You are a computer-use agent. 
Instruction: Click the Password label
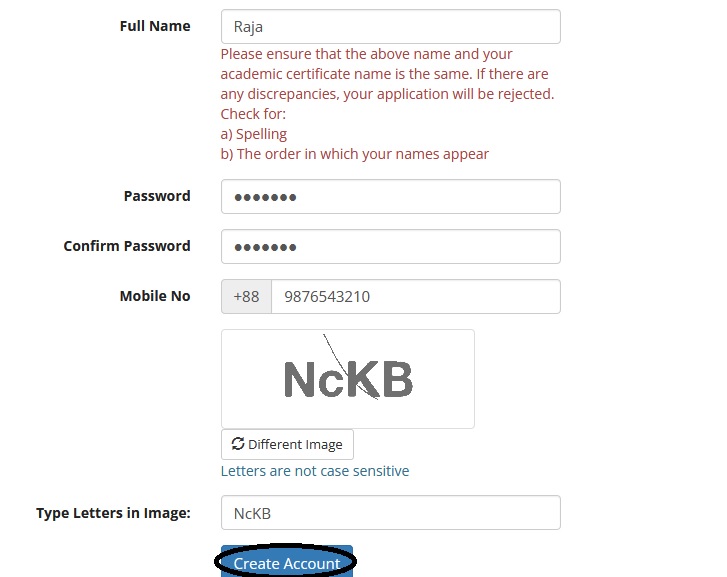(157, 196)
